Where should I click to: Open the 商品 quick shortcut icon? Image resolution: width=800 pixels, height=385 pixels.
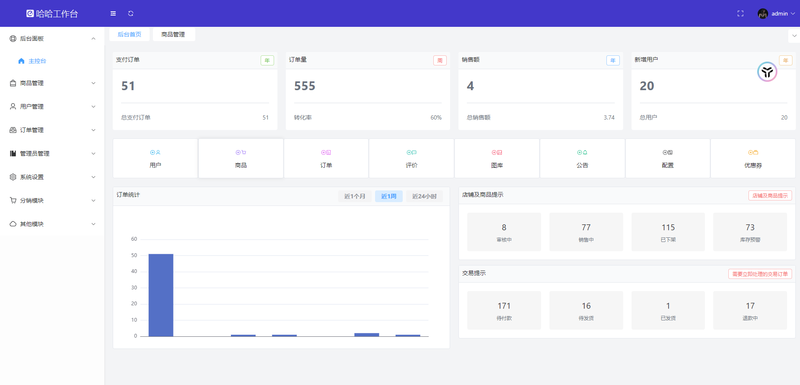(x=241, y=152)
